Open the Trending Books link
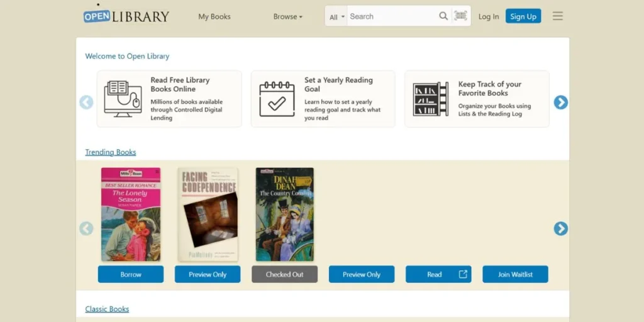The height and width of the screenshot is (322, 644). 111,152
